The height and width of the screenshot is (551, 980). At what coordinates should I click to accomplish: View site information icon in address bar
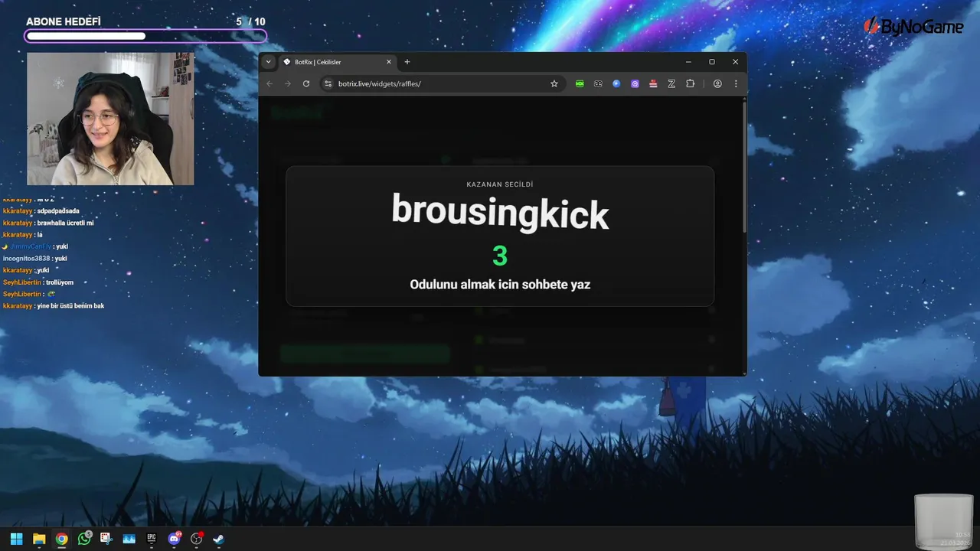(x=328, y=83)
